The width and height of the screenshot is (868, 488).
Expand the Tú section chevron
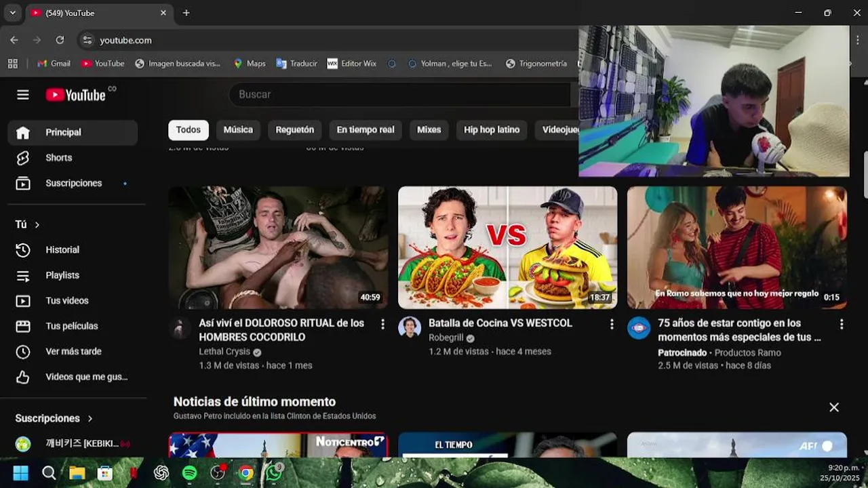coord(37,224)
